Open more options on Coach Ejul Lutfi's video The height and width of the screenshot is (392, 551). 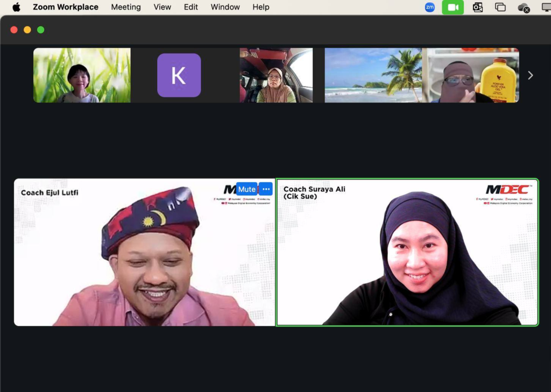[x=266, y=189]
